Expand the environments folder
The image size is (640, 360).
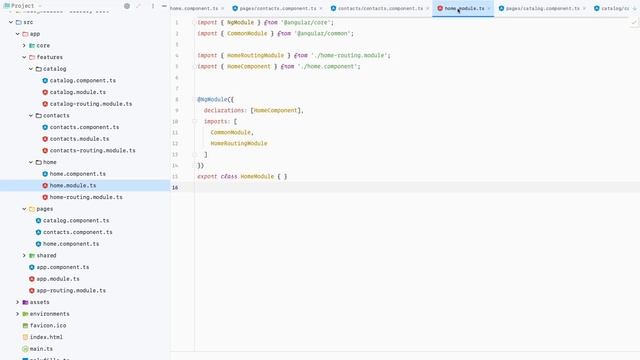tap(18, 314)
